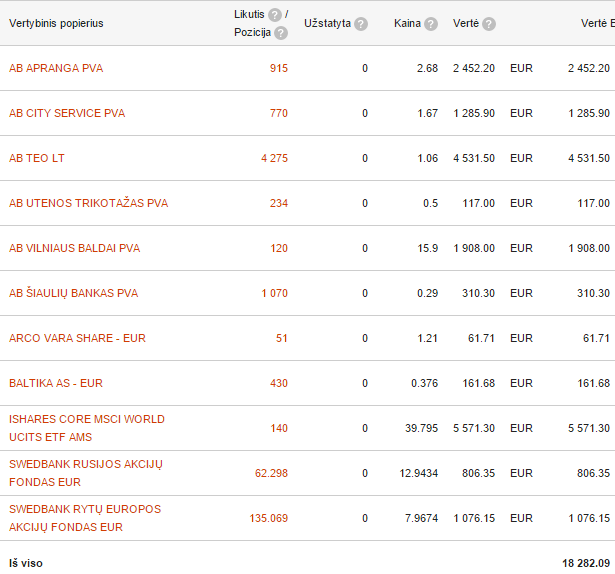Select AB UTENOS TRIKOTAŽAS PVA link
The height and width of the screenshot is (574, 615).
tap(89, 203)
